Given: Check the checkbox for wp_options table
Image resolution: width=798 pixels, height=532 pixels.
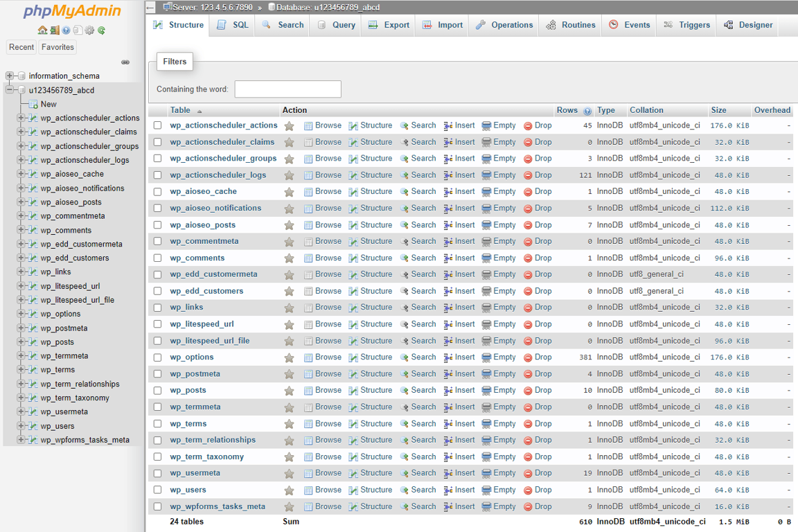Looking at the screenshot, I should (x=158, y=357).
